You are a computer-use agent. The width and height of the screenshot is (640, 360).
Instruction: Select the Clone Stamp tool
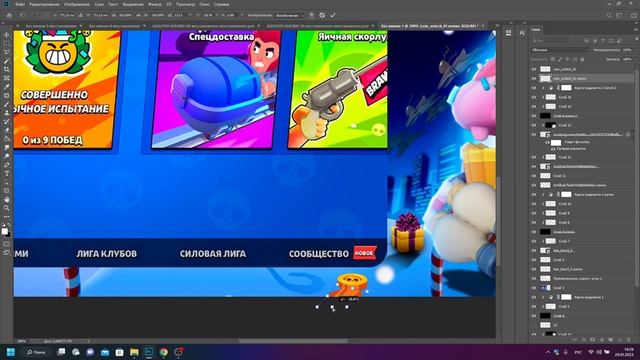[7, 113]
